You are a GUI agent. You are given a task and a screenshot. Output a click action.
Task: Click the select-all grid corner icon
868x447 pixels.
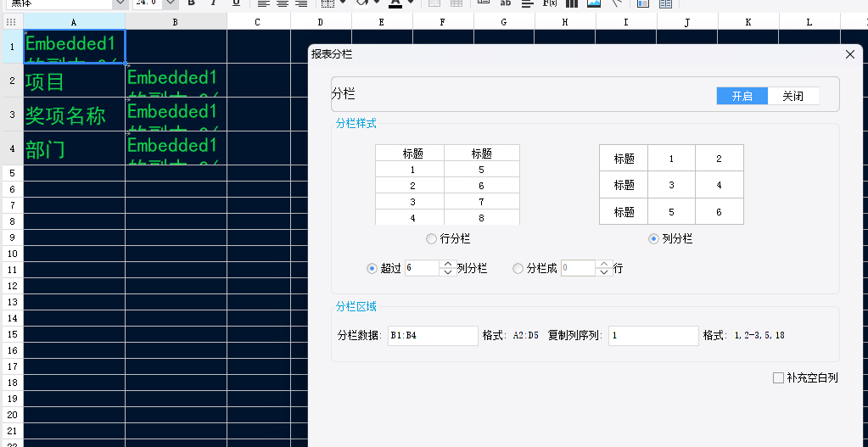click(x=11, y=21)
